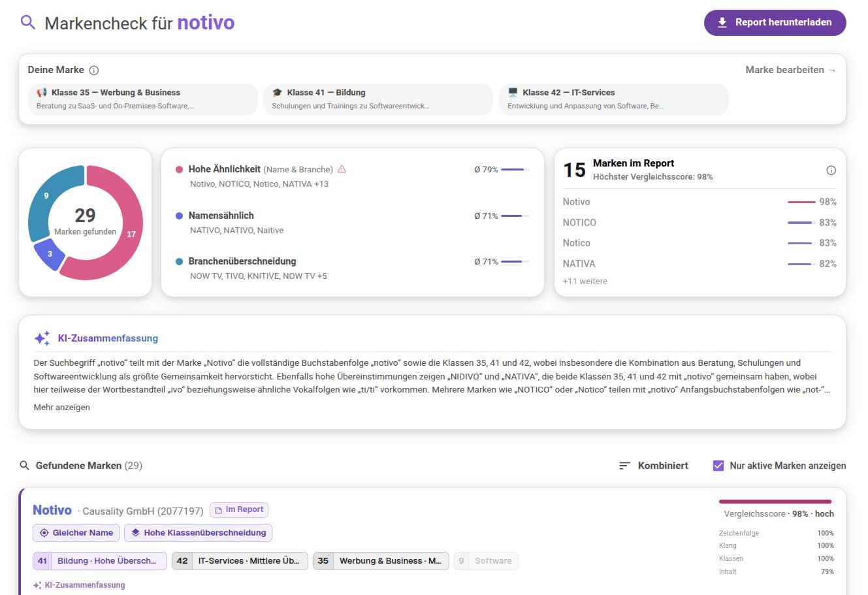Image resolution: width=868 pixels, height=595 pixels.
Task: Click the document icon in Im Report badge
Action: coord(219,510)
